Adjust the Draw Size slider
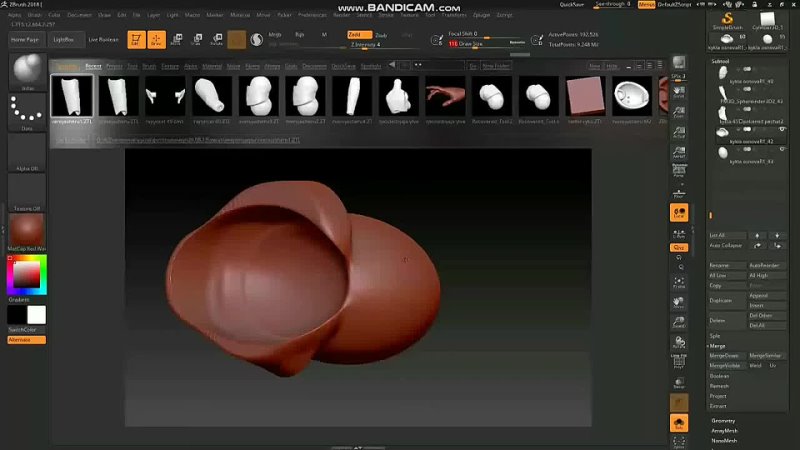The image size is (800, 450). click(x=487, y=44)
